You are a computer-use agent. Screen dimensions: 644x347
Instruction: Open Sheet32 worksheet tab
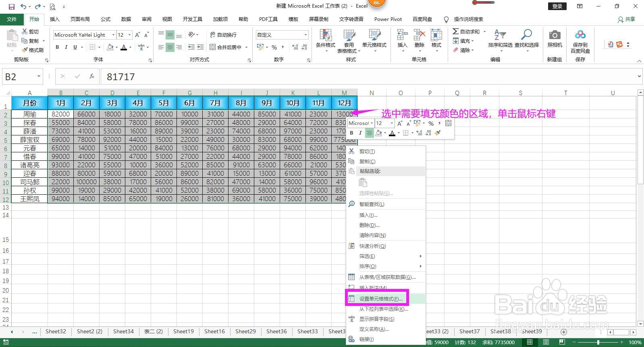click(x=56, y=331)
